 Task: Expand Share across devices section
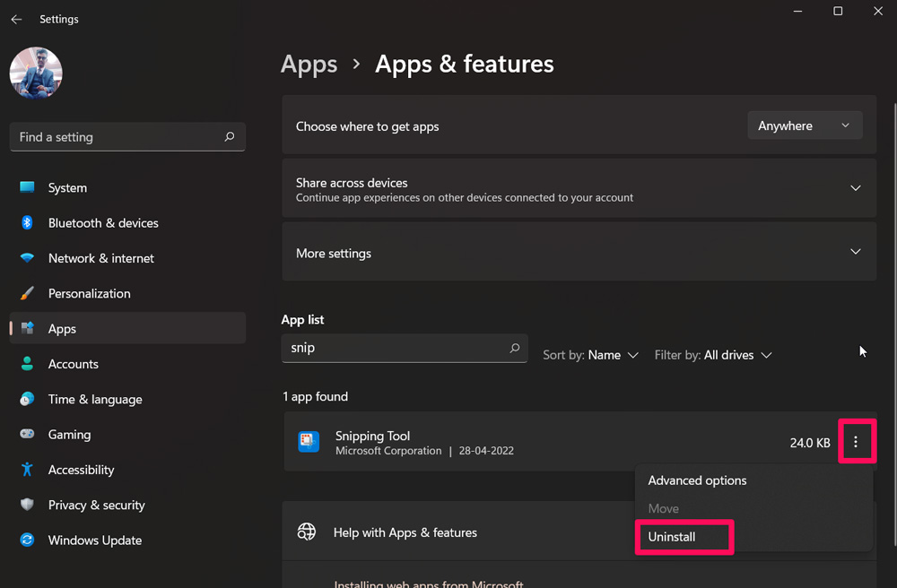[x=855, y=188]
